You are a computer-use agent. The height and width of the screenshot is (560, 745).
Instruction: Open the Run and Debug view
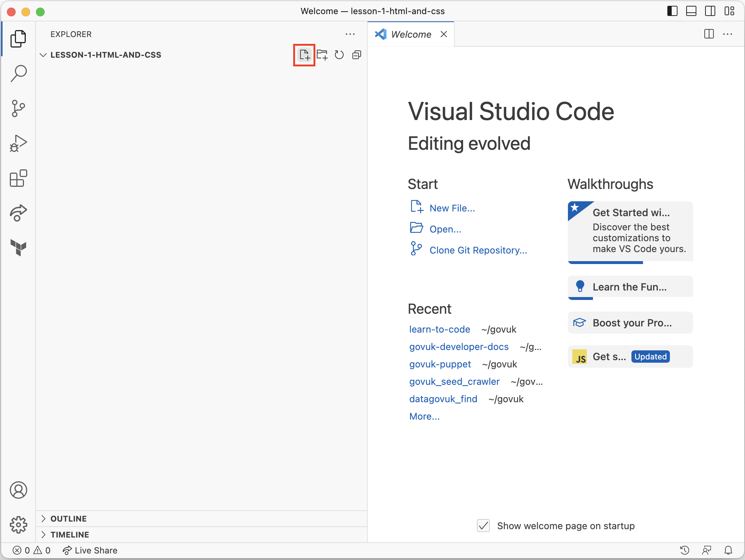[x=18, y=144]
